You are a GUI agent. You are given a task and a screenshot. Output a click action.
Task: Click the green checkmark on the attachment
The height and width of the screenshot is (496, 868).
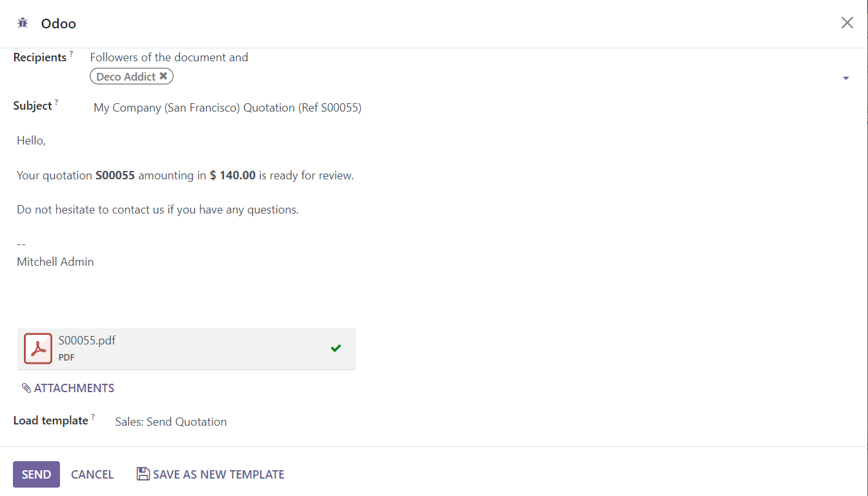(x=336, y=348)
